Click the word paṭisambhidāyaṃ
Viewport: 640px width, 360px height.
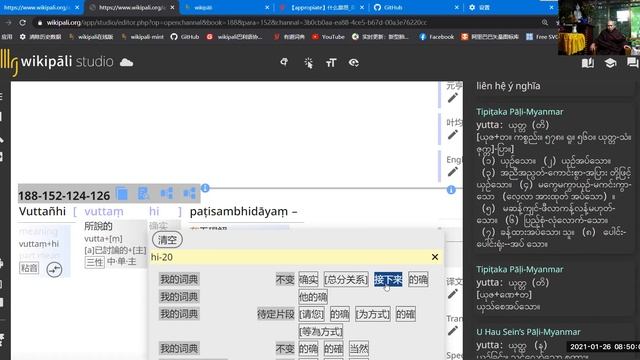tap(239, 211)
